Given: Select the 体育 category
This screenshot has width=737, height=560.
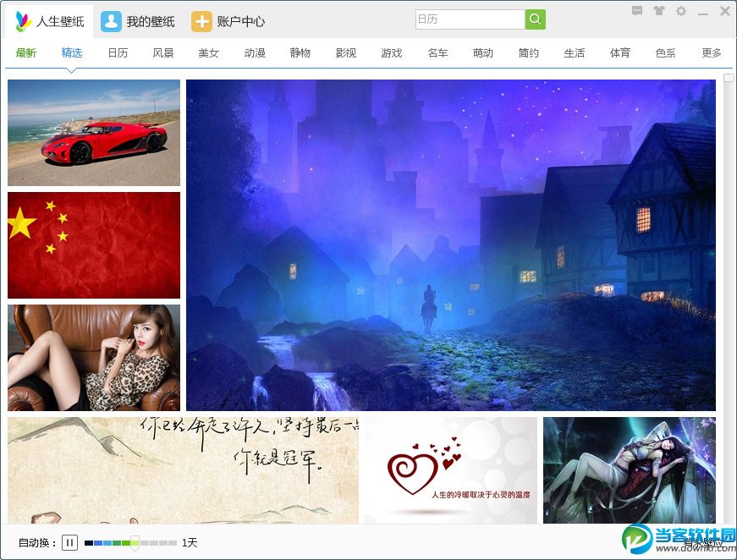Looking at the screenshot, I should pyautogui.click(x=620, y=53).
